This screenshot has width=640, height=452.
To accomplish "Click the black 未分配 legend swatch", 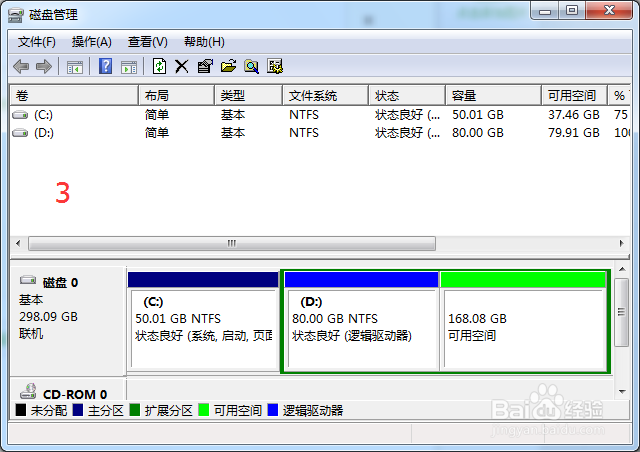I will (x=21, y=410).
